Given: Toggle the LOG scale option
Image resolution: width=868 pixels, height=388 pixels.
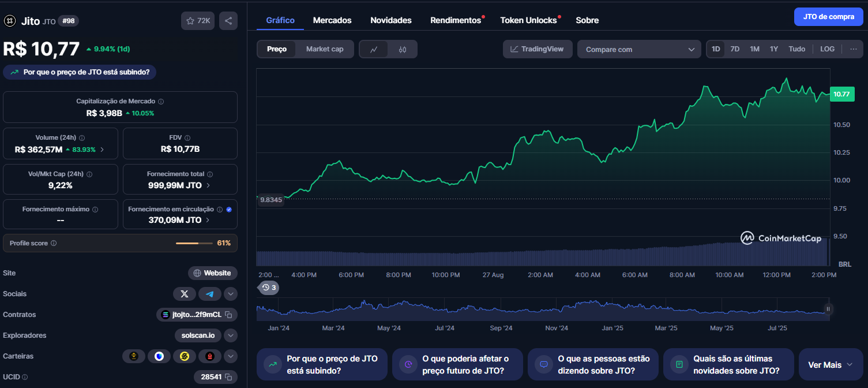Looking at the screenshot, I should [827, 49].
